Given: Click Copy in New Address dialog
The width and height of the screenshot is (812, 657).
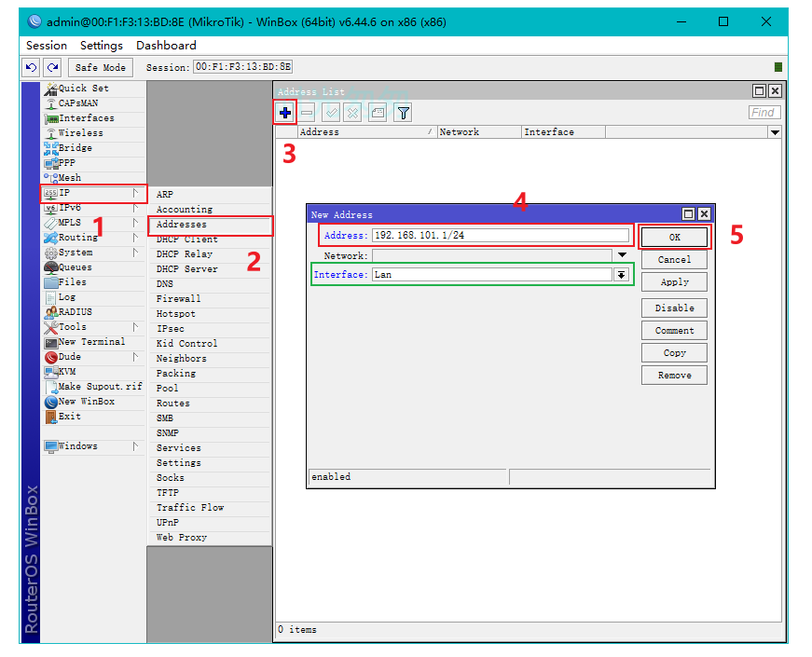Looking at the screenshot, I should [674, 353].
